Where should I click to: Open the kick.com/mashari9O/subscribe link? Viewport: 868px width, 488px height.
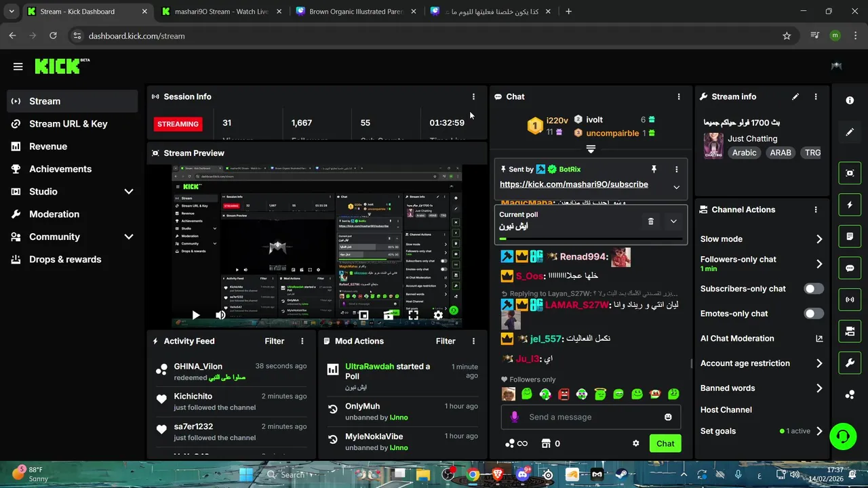[574, 184]
